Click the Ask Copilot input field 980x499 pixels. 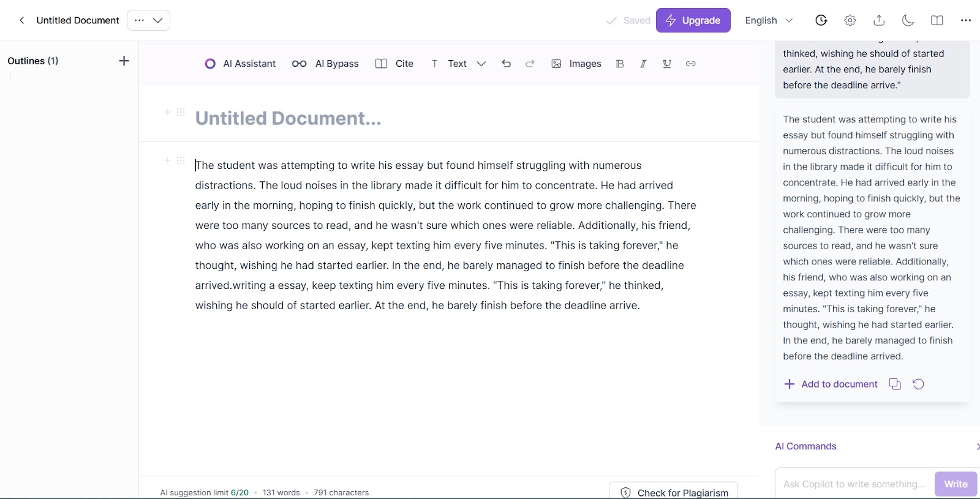(x=854, y=484)
